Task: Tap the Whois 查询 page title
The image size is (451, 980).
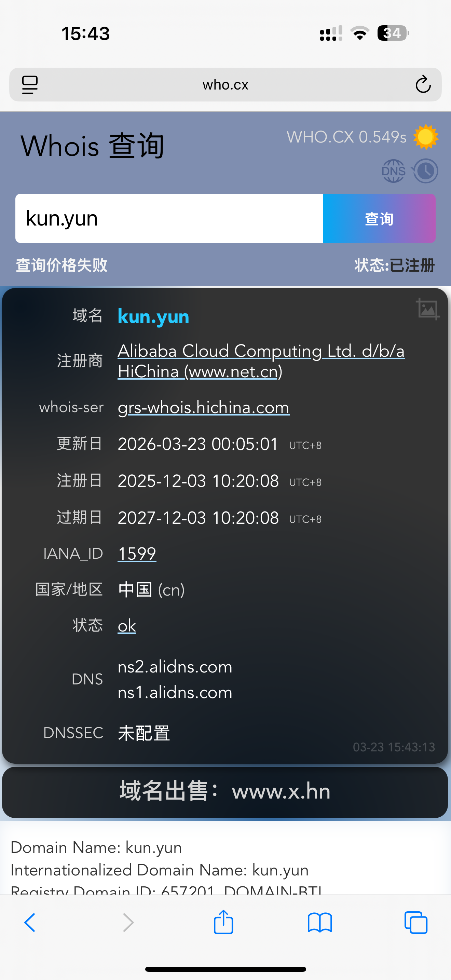Action: (x=92, y=146)
